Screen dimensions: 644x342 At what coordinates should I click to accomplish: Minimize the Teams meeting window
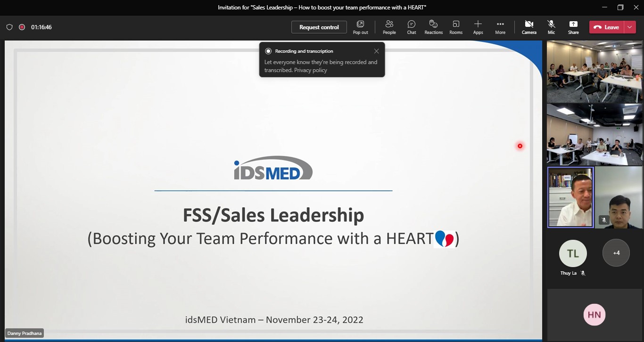pos(605,7)
